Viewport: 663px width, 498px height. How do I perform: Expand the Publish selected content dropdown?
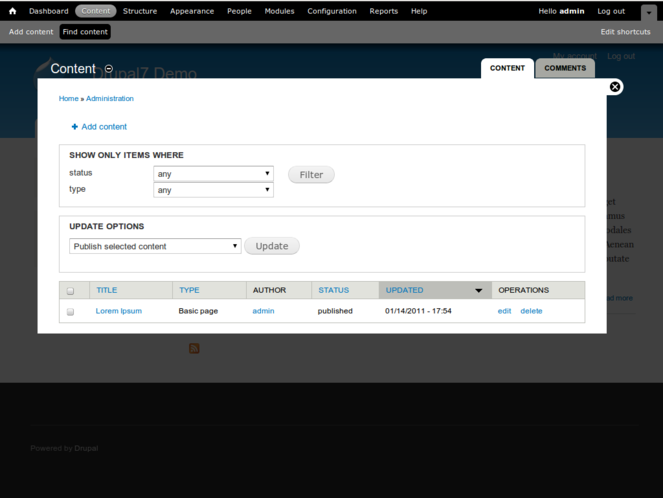pos(155,246)
